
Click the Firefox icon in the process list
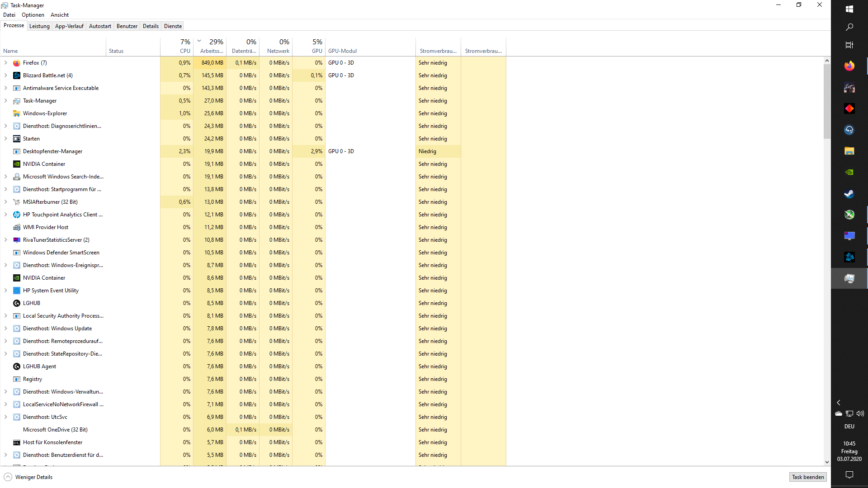tap(17, 63)
